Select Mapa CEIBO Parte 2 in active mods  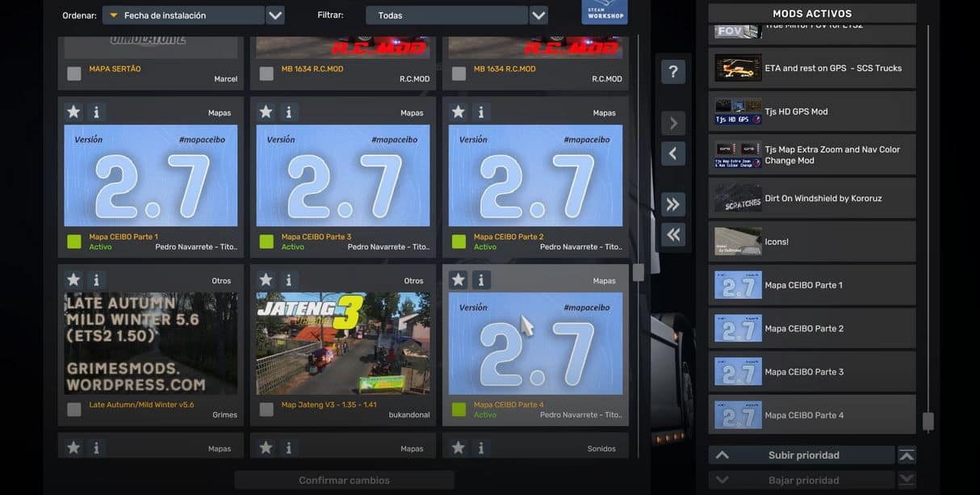(811, 329)
